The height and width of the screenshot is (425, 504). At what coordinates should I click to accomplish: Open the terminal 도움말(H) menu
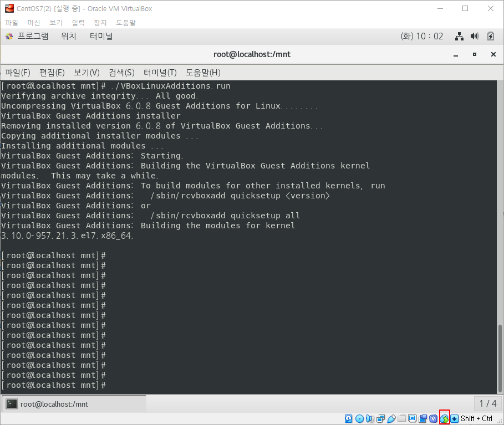[203, 73]
